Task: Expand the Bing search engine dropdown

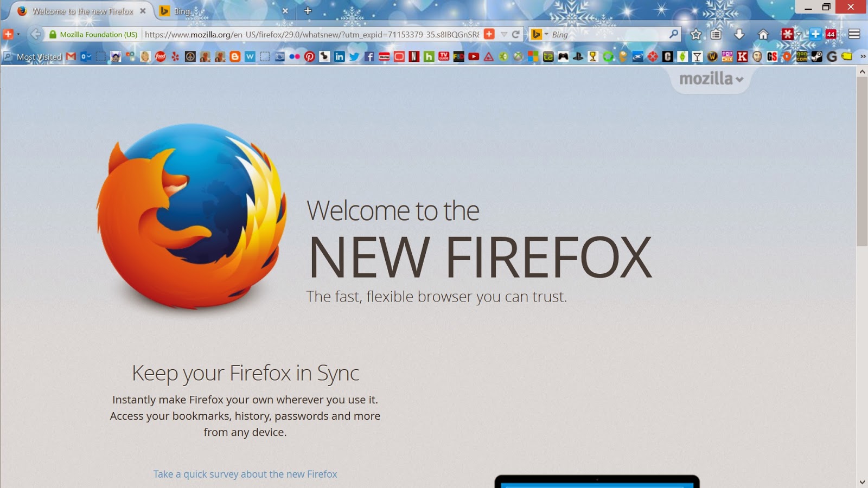Action: pyautogui.click(x=546, y=34)
